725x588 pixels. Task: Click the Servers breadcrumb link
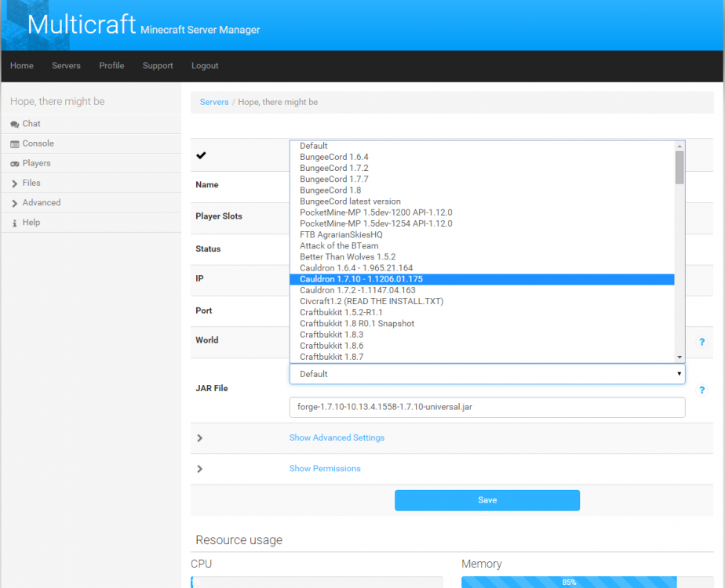[214, 102]
